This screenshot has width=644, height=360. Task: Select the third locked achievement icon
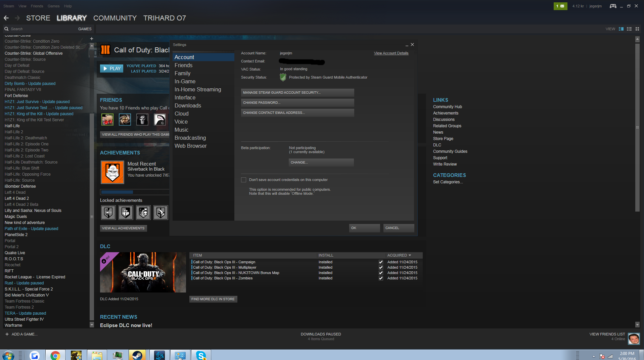pyautogui.click(x=143, y=212)
